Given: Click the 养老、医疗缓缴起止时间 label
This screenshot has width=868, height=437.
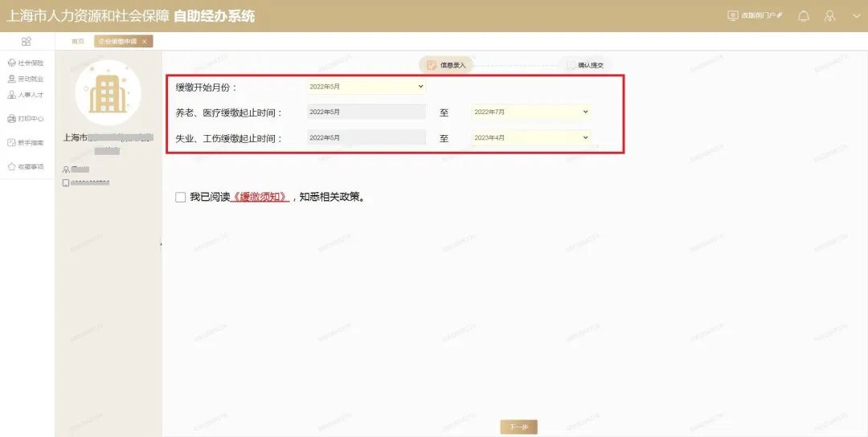Looking at the screenshot, I should (x=229, y=112).
